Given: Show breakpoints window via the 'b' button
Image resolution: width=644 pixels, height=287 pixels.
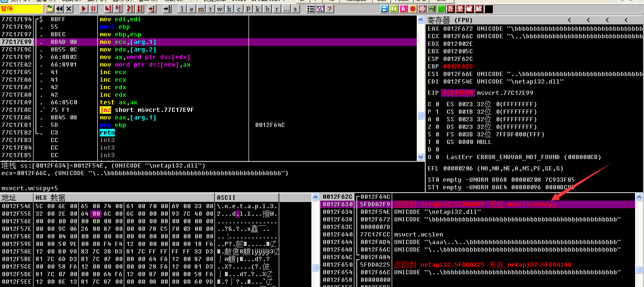Looking at the screenshot, I should (x=267, y=9).
